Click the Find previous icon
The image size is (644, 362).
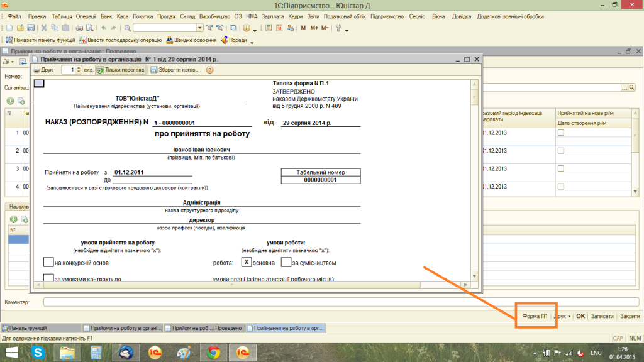pyautogui.click(x=220, y=28)
